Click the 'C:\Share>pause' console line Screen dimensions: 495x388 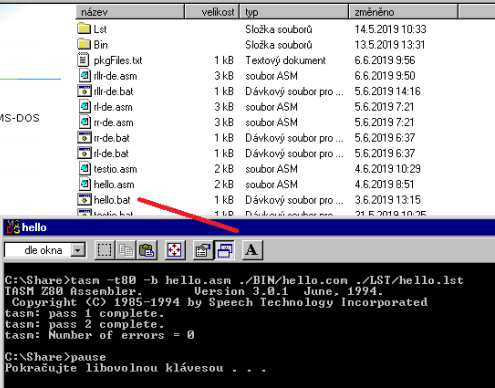pos(55,357)
